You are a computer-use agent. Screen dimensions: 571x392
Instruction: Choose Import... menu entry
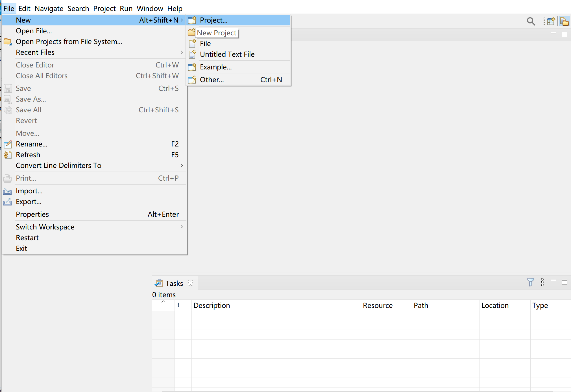[x=94, y=191]
